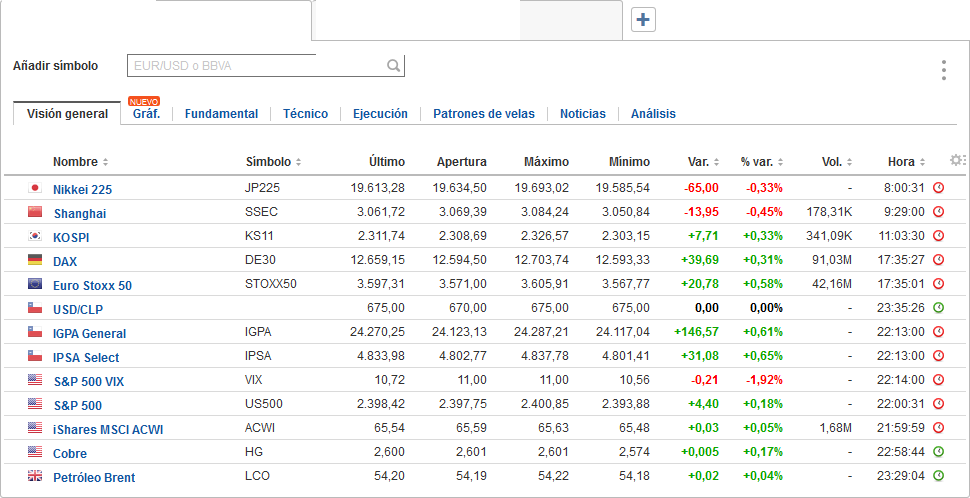970x498 pixels.
Task: Open the Euro Stoxx 50 link
Action: pos(92,286)
